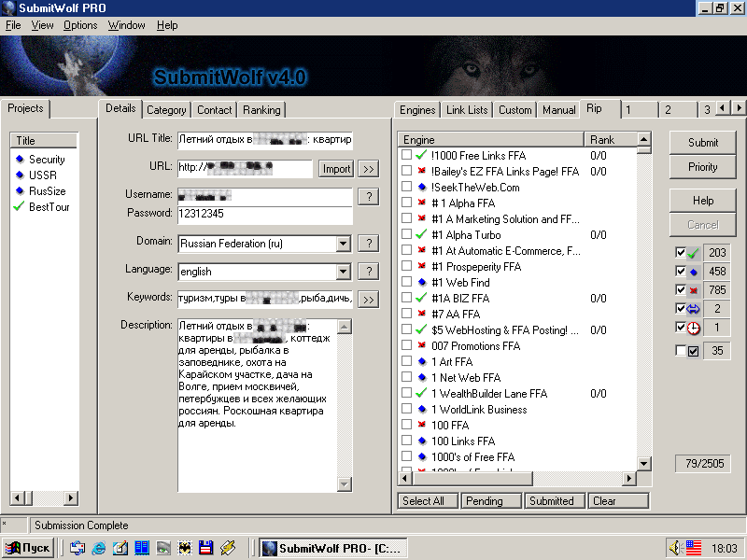Click the Rank column header
Viewport: 747px width, 560px height.
pos(610,139)
